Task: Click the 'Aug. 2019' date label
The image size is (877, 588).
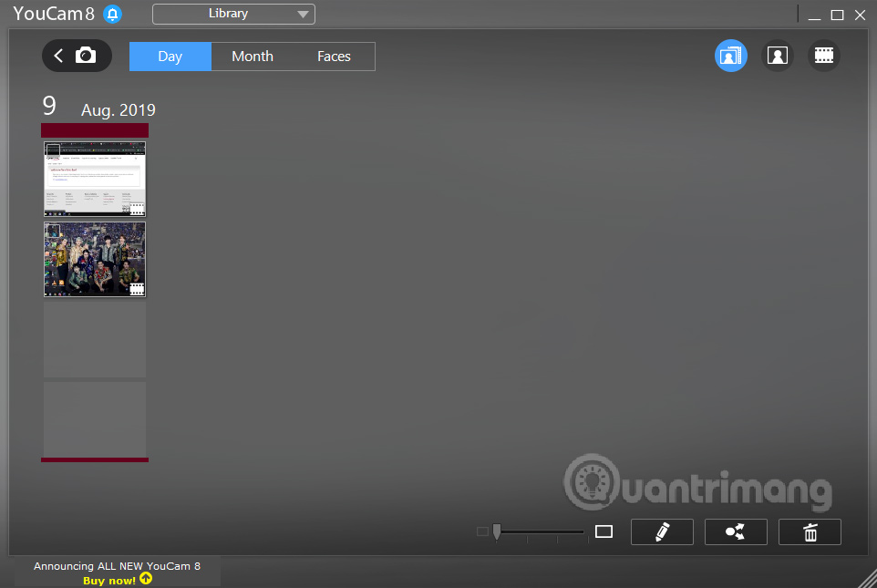Action: click(118, 110)
